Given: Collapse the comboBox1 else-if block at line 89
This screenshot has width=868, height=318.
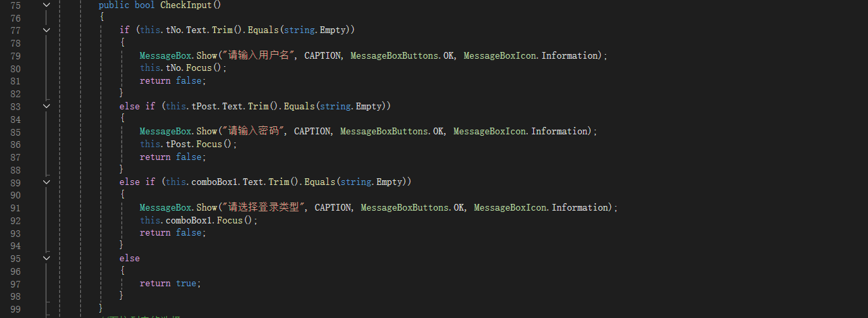Looking at the screenshot, I should coord(46,182).
